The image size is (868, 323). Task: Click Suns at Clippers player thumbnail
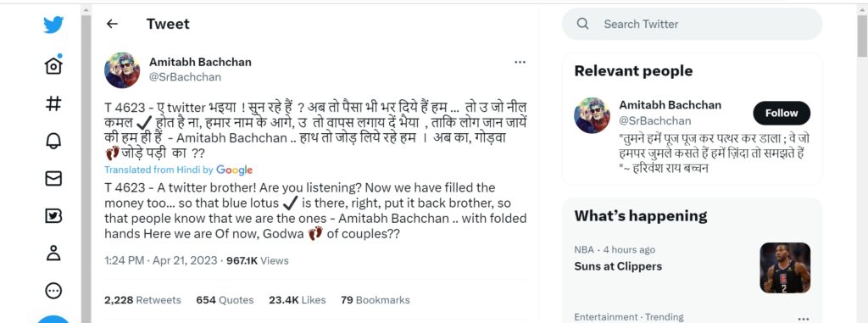tap(785, 268)
